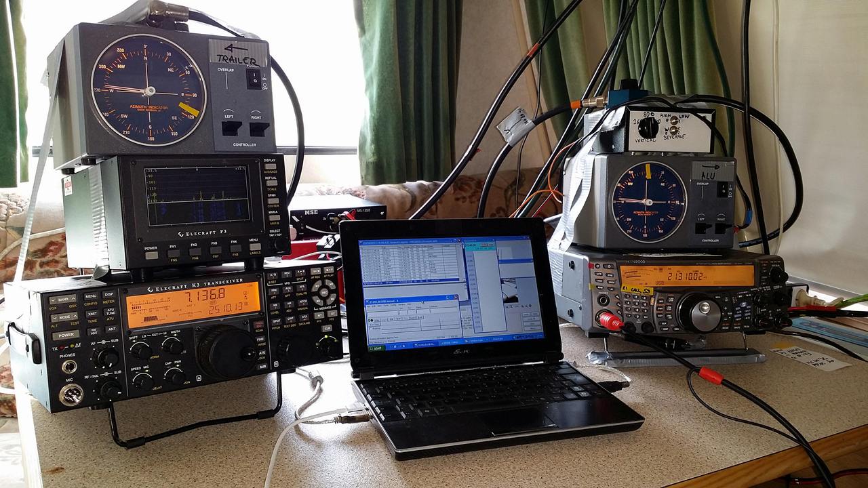Screen dimensions: 868x488
Task: Tap the SUB button beside the K3 tuning knob
Action: pyautogui.click(x=262, y=367)
